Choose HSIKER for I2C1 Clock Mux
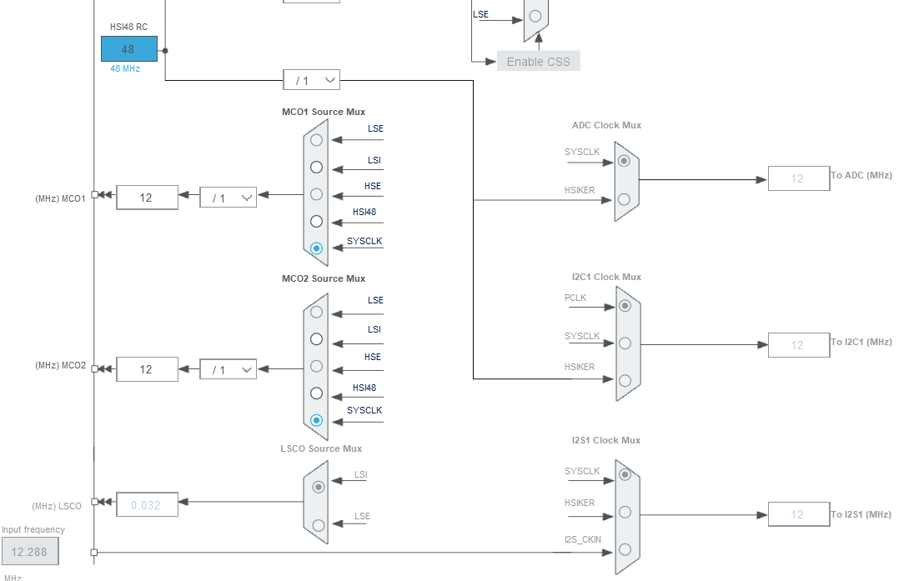Screen dimensions: 924x581 [x=625, y=381]
